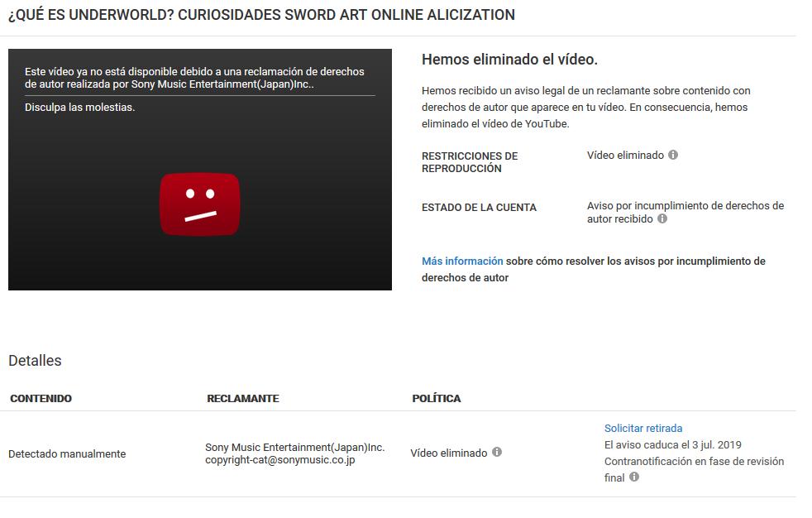The image size is (812, 518).
Task: Click the video title heading '¿QUÉ ES UNDERWORLD?'
Action: (261, 15)
